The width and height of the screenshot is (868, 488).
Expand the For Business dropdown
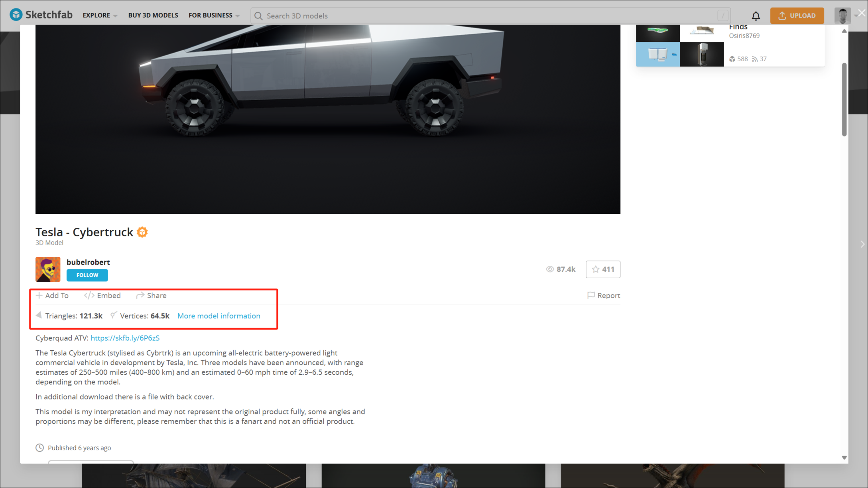(214, 16)
